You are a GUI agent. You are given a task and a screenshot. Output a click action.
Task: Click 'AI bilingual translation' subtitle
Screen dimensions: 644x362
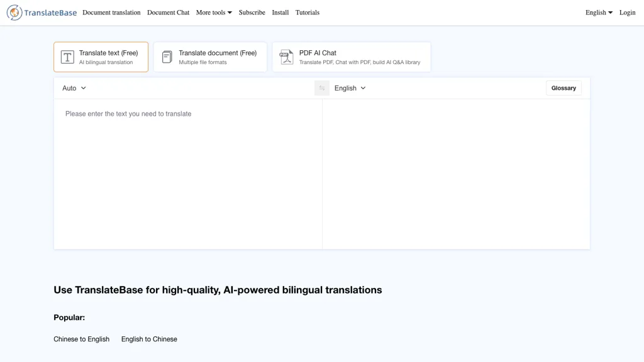click(106, 62)
